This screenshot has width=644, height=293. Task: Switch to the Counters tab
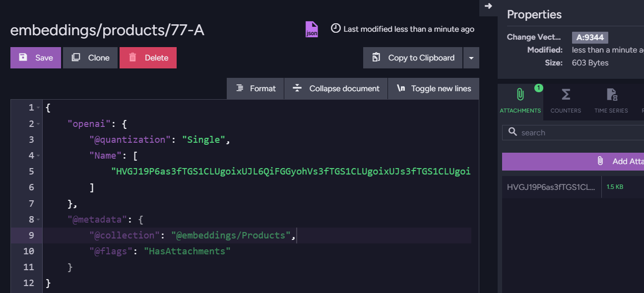tap(566, 102)
